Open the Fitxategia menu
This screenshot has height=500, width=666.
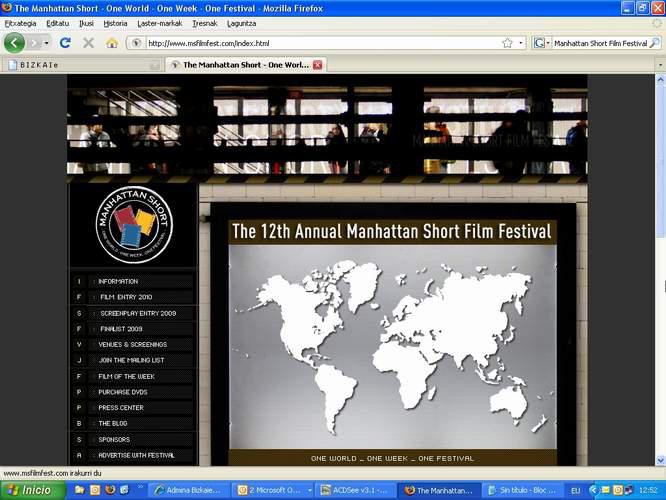click(x=20, y=23)
